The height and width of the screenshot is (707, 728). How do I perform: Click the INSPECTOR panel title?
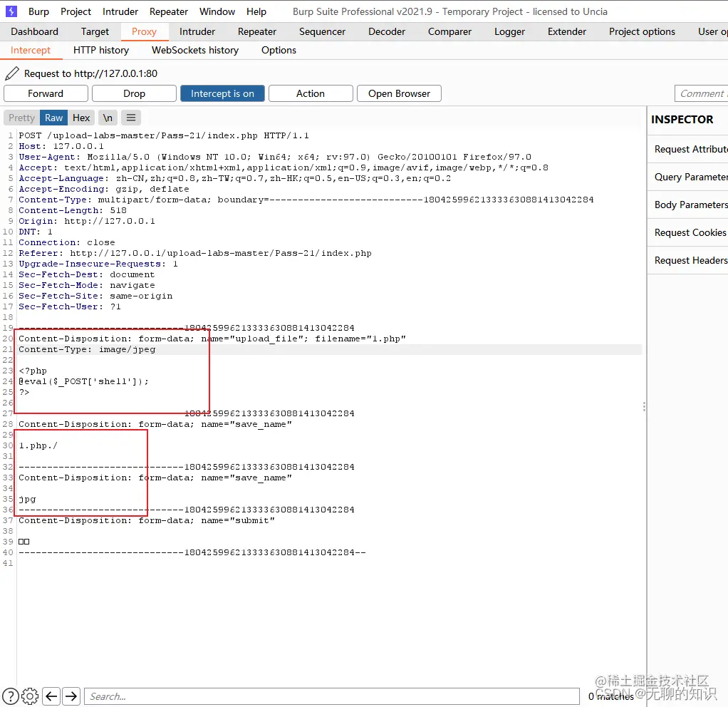coord(682,120)
